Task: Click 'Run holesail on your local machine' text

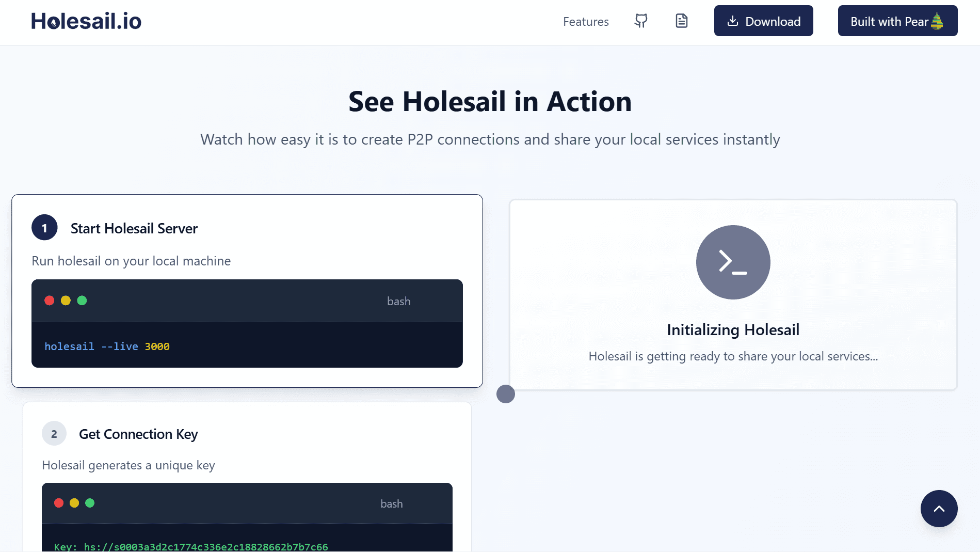Action: pos(131,261)
